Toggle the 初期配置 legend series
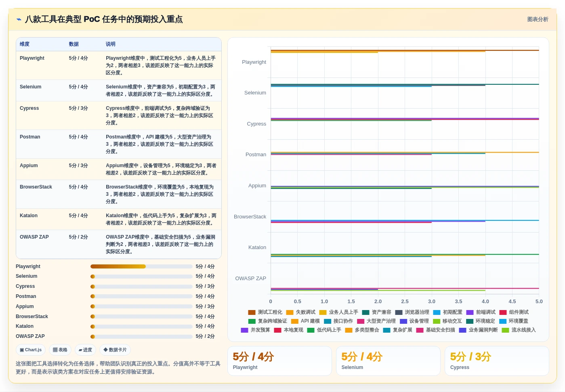The width and height of the screenshot is (565, 392). point(447,312)
